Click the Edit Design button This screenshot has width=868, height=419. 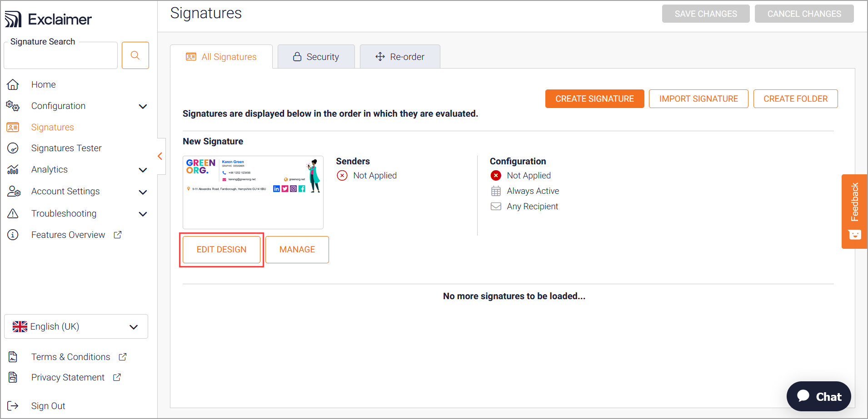[x=221, y=250]
